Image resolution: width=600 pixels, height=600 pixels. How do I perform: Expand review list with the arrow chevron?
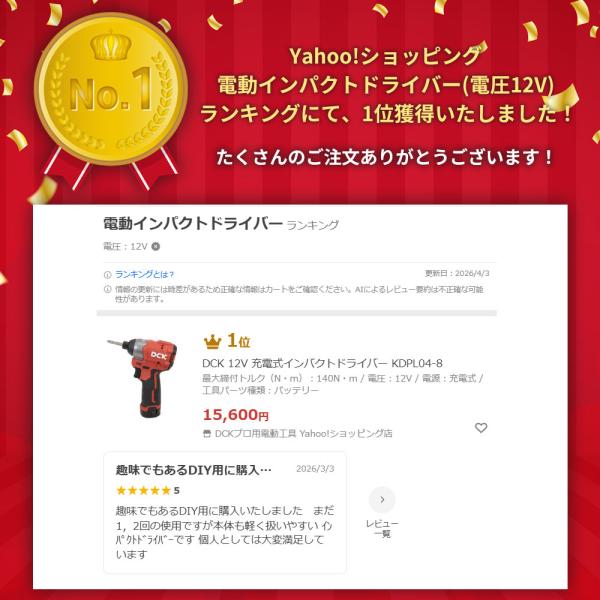382,499
